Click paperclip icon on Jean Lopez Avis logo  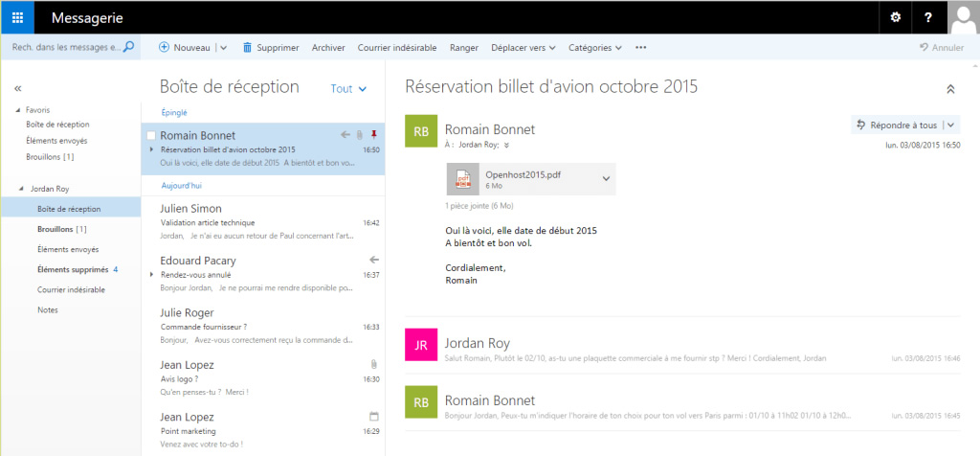tap(374, 364)
